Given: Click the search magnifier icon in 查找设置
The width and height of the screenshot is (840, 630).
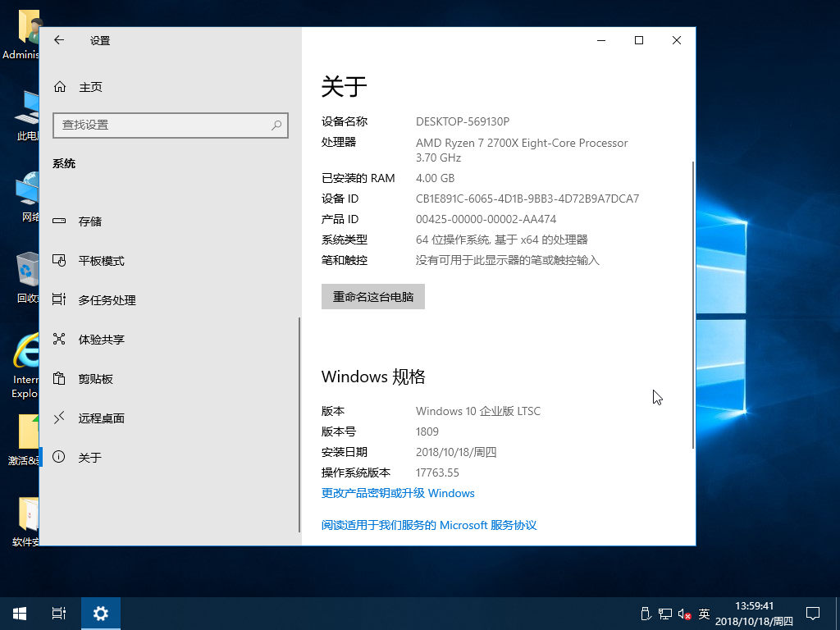Looking at the screenshot, I should (276, 126).
